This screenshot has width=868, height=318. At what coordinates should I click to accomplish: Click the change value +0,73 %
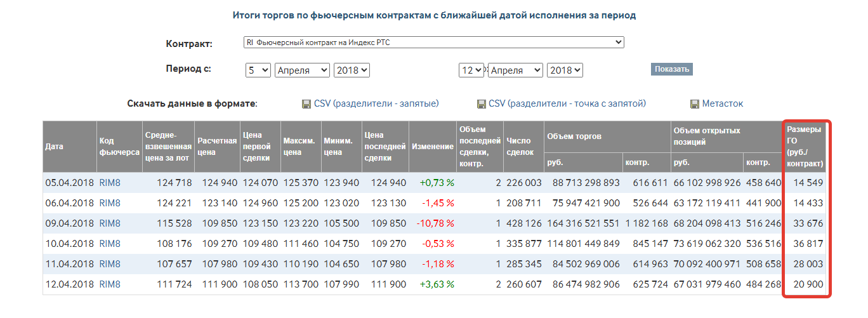pyautogui.click(x=437, y=183)
